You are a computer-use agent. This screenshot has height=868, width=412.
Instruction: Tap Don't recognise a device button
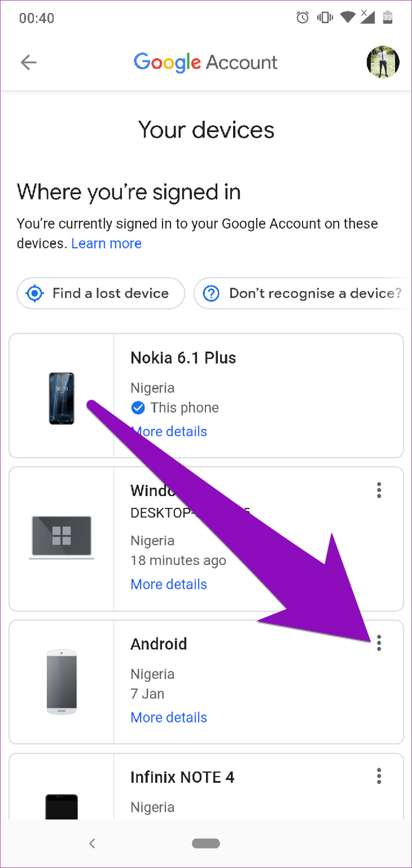303,293
